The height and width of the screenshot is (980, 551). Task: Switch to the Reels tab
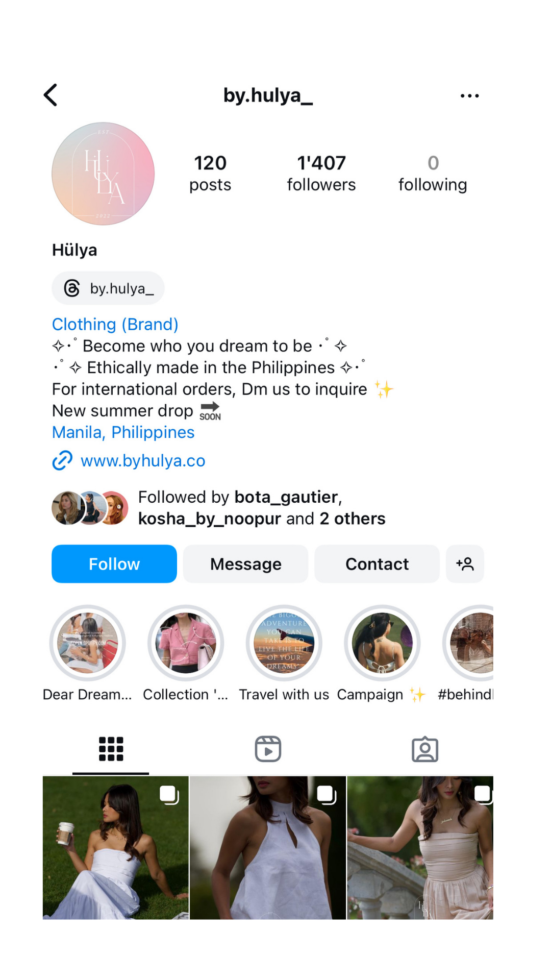point(268,749)
